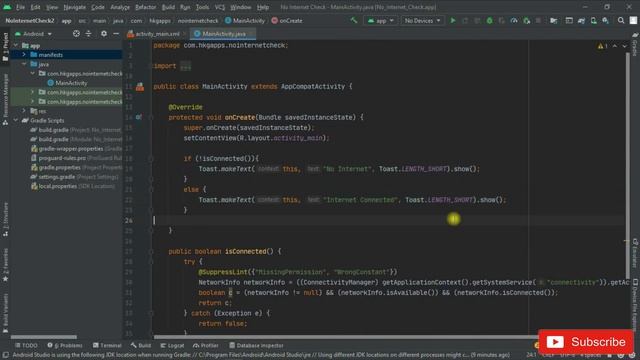Open the Navigate menu

click(75, 7)
